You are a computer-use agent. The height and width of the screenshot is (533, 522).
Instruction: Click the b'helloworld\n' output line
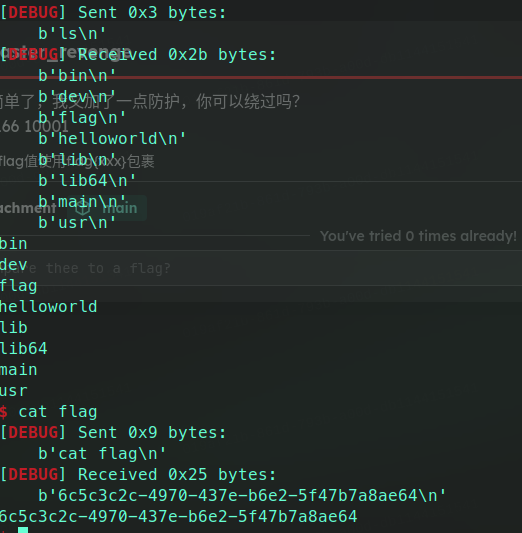point(112,139)
